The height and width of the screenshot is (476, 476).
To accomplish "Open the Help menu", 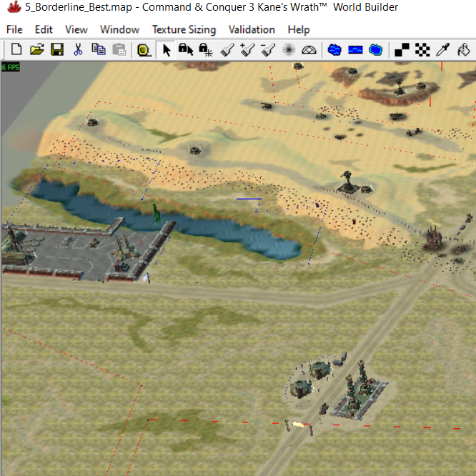I will point(299,29).
